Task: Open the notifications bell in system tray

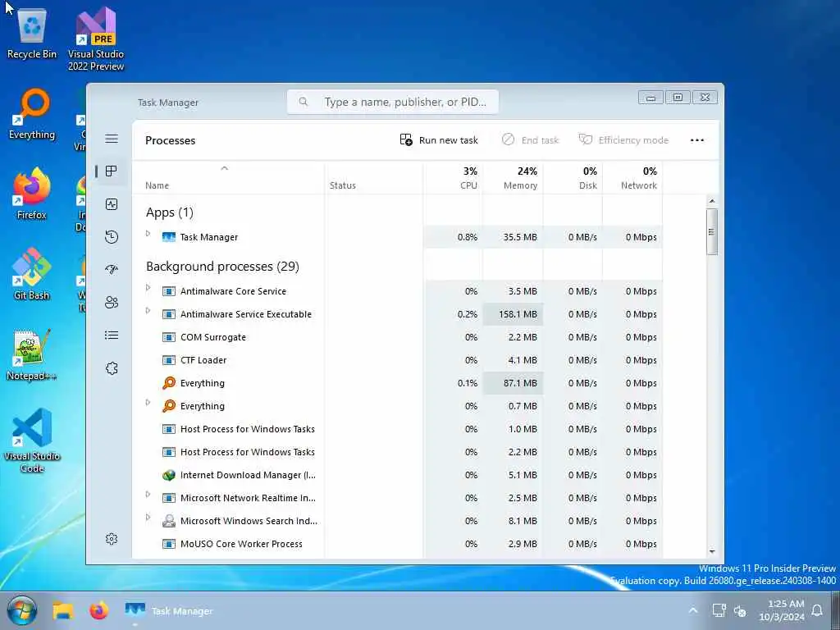Action: tap(817, 610)
